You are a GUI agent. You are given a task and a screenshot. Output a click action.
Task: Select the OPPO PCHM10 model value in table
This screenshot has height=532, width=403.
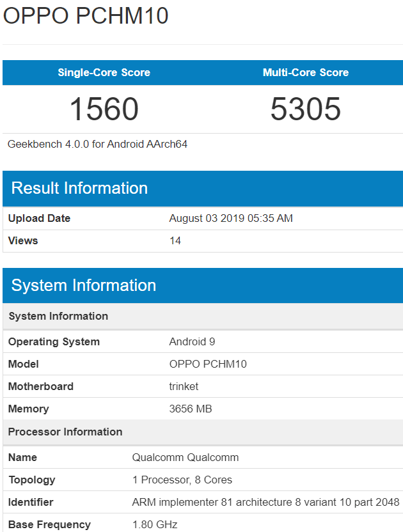pos(208,364)
